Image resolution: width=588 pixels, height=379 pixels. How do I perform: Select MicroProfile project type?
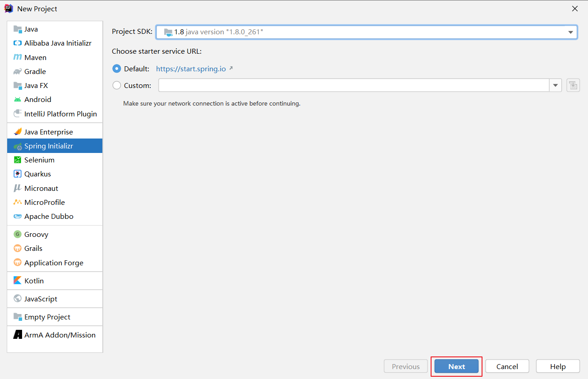point(55,202)
